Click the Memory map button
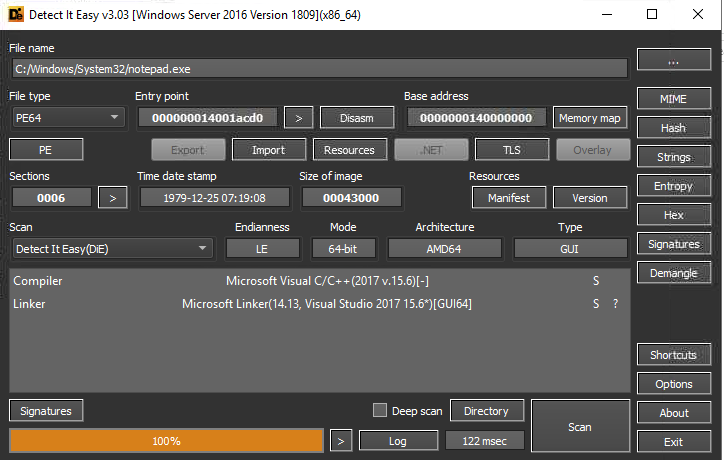The width and height of the screenshot is (724, 460). click(590, 118)
